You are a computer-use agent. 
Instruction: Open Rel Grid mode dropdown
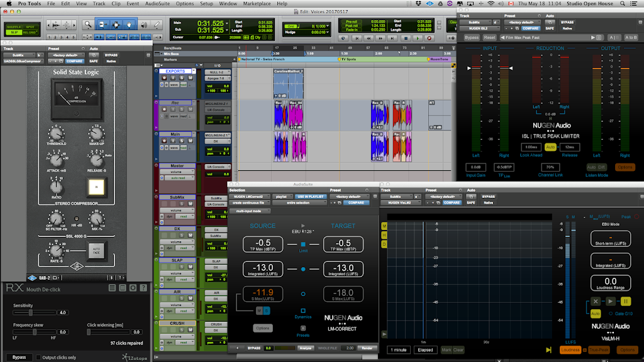tap(30, 33)
